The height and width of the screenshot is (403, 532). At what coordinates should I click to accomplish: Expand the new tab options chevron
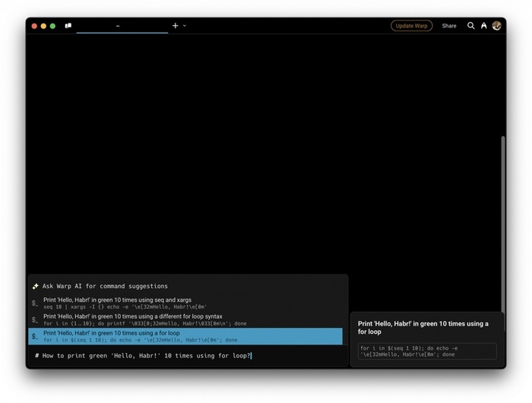pos(185,26)
